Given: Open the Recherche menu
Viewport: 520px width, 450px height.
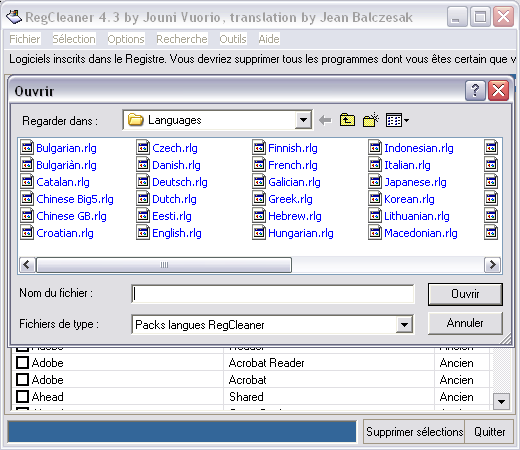Looking at the screenshot, I should (x=182, y=39).
